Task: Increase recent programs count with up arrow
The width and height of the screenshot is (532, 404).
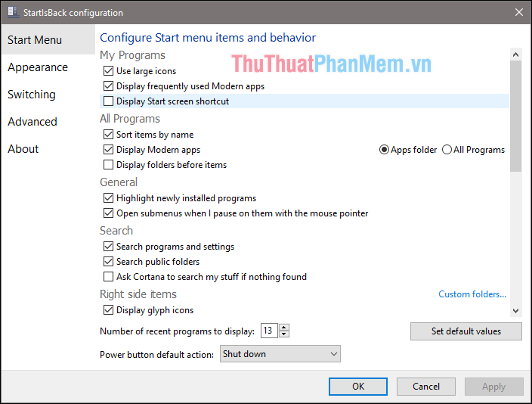Action: click(284, 327)
